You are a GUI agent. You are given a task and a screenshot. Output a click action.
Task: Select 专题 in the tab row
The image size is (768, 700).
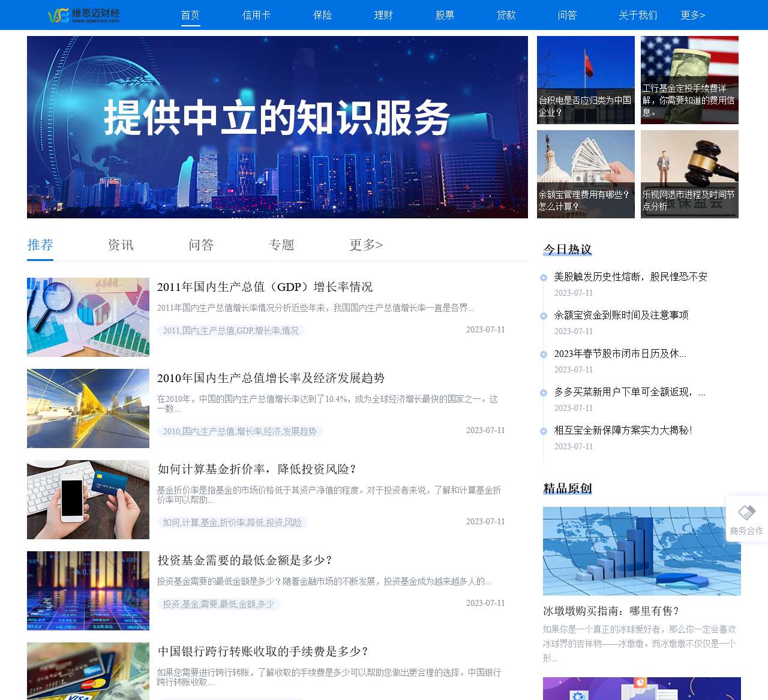click(x=281, y=245)
